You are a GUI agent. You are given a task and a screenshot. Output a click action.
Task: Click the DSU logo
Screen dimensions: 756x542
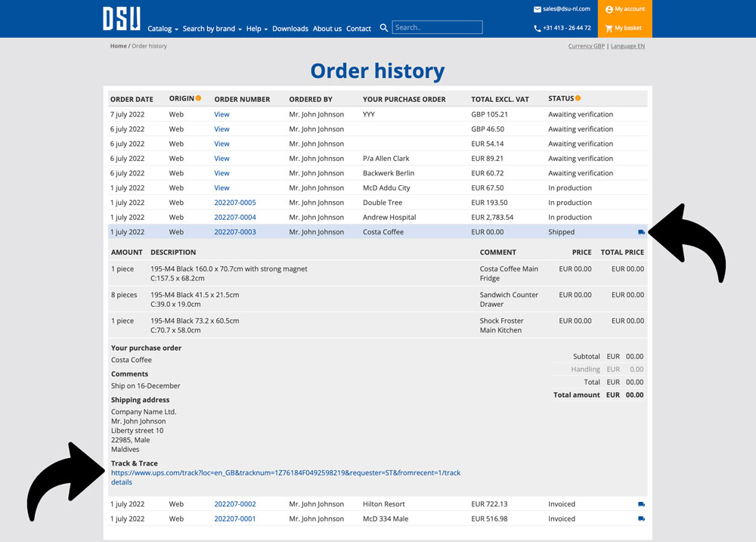pyautogui.click(x=122, y=19)
